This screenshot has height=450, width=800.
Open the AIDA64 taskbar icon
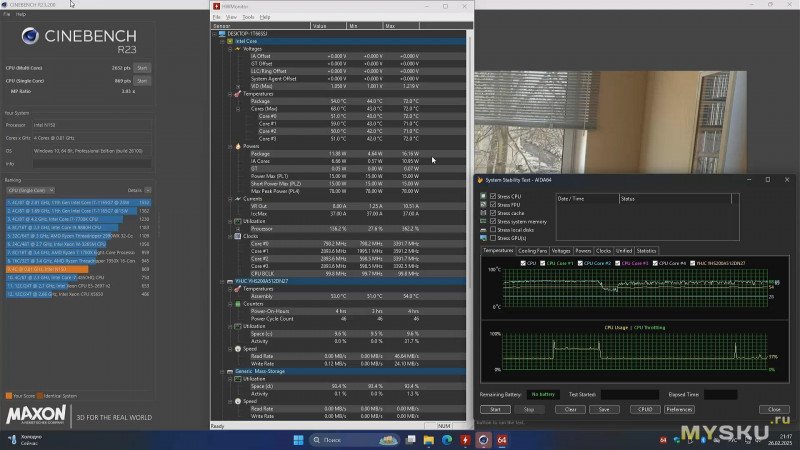[502, 440]
